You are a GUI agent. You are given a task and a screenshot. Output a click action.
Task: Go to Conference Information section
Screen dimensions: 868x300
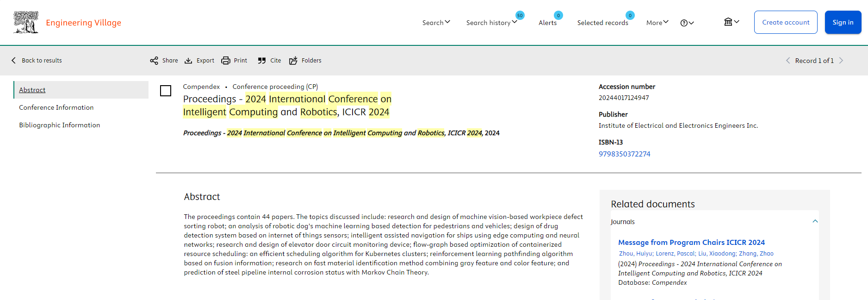tap(56, 107)
